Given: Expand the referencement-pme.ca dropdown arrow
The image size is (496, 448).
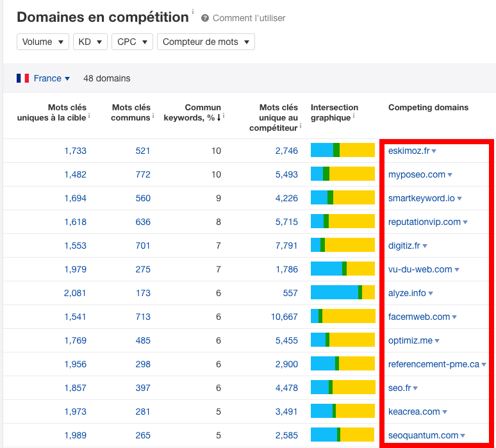Looking at the screenshot, I should click(484, 365).
